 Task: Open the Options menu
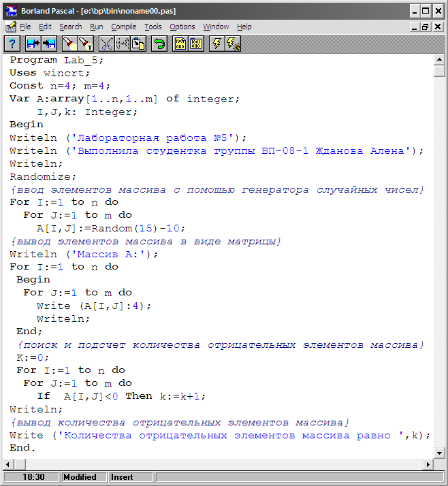182,27
